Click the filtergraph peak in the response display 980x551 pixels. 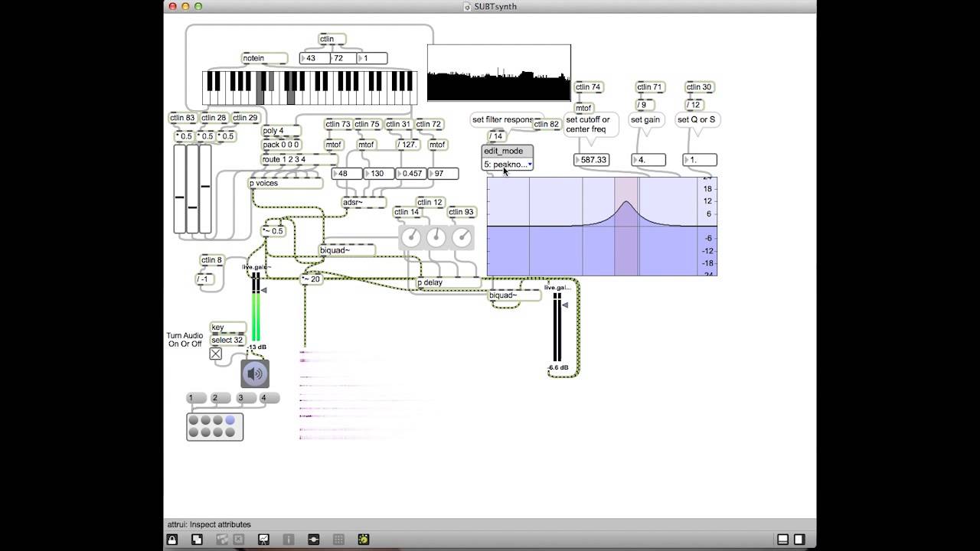[626, 203]
